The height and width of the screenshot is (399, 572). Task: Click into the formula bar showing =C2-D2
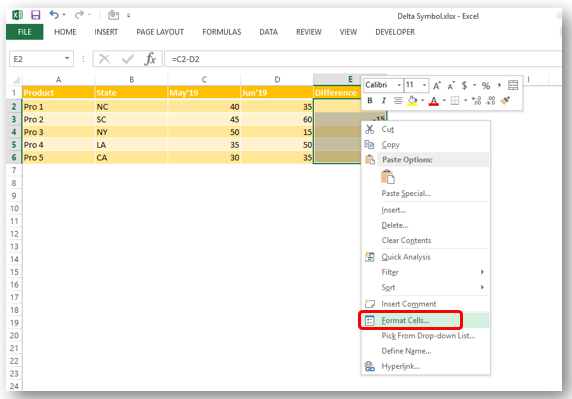[x=363, y=59]
